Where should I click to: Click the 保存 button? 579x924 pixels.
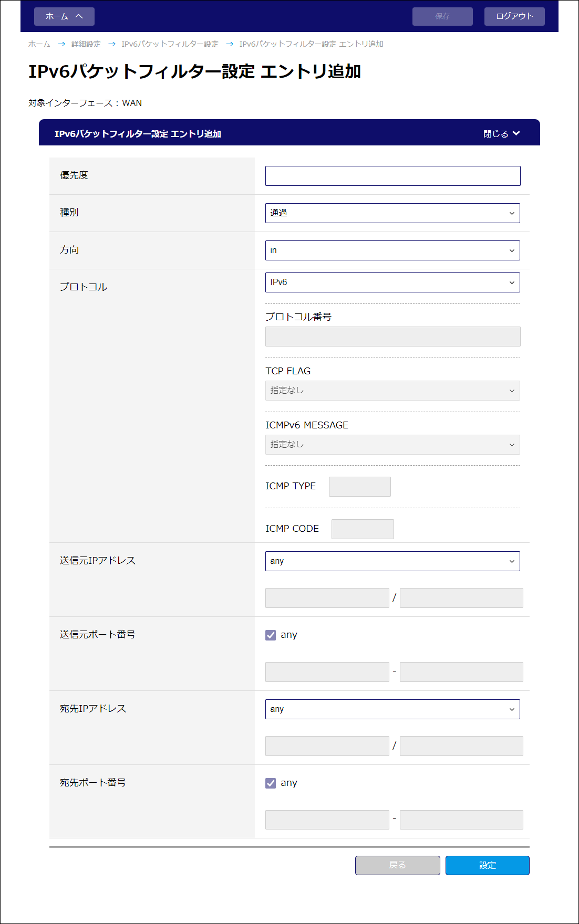point(442,16)
